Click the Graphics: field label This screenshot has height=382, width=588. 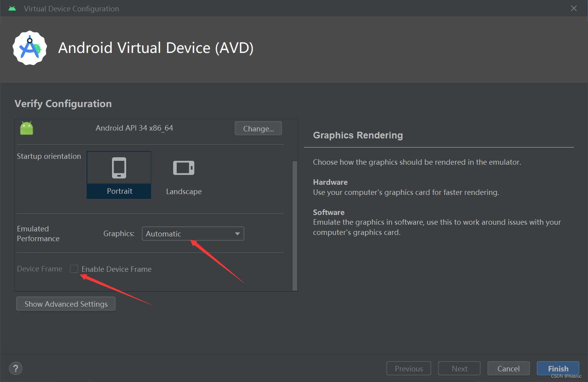click(x=119, y=234)
